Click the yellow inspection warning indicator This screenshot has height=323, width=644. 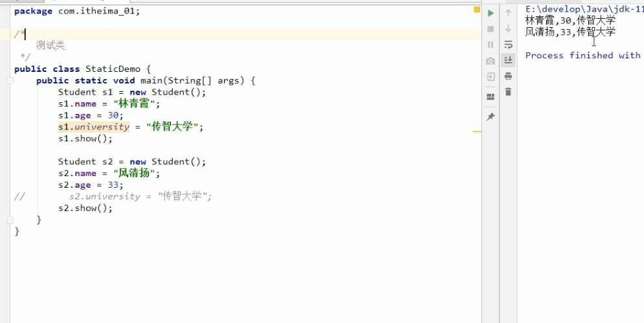(477, 10)
